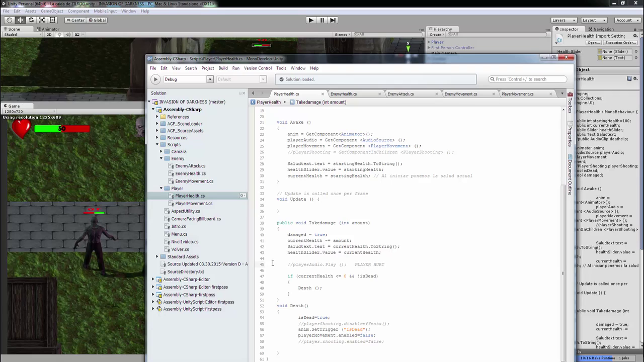Open scene effects image dropdown
The image size is (644, 362).
[78, 35]
